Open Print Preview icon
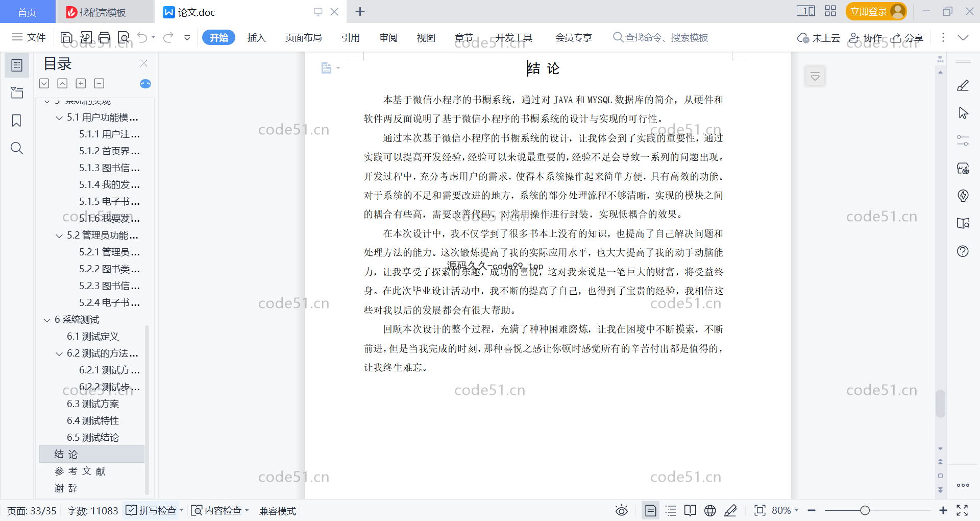This screenshot has width=980, height=521. [x=124, y=37]
